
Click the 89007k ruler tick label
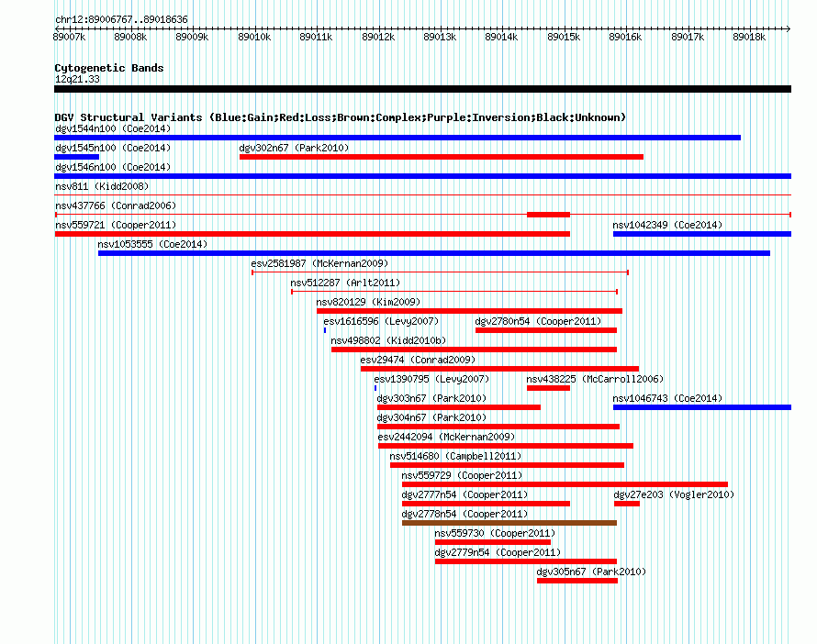point(69,37)
